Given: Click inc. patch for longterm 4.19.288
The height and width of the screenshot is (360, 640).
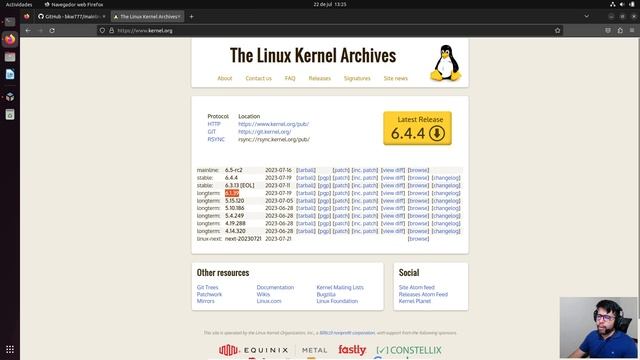Looking at the screenshot, I should tap(365, 224).
